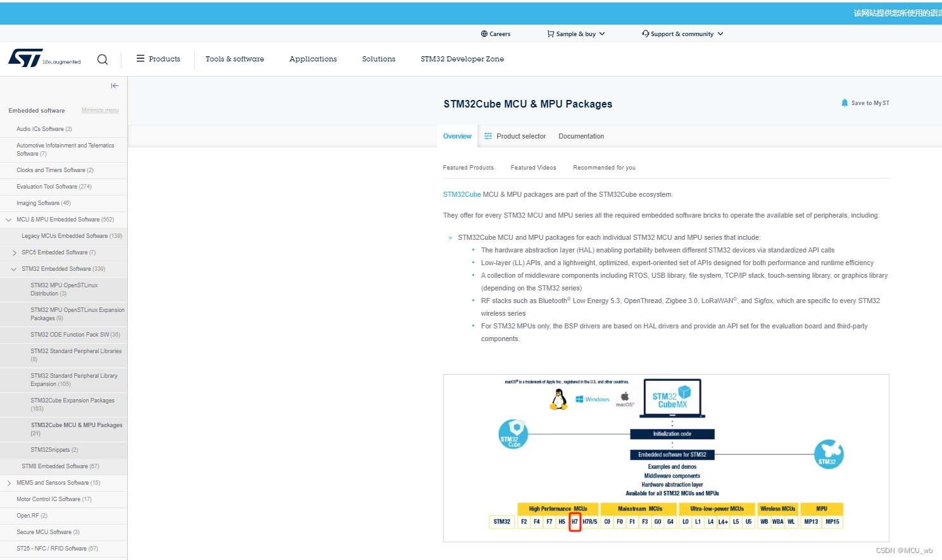Viewport: 942px width, 560px height.
Task: Open the search magnifier icon
Action: pos(103,59)
